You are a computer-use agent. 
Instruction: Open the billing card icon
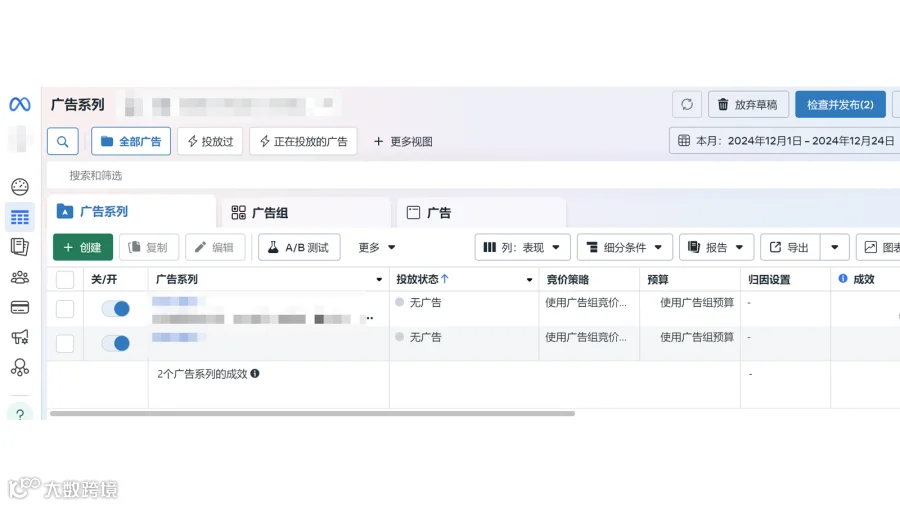(20, 308)
